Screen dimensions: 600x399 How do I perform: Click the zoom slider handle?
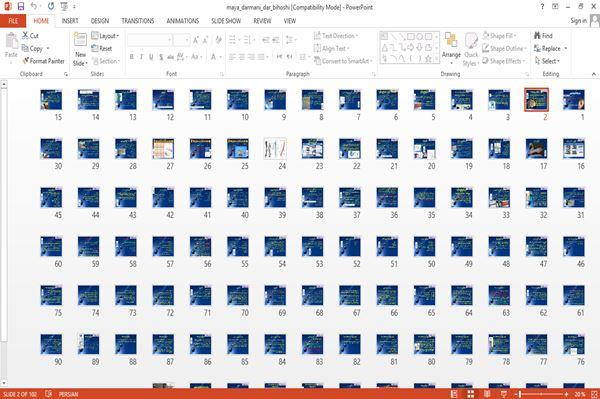click(x=520, y=394)
